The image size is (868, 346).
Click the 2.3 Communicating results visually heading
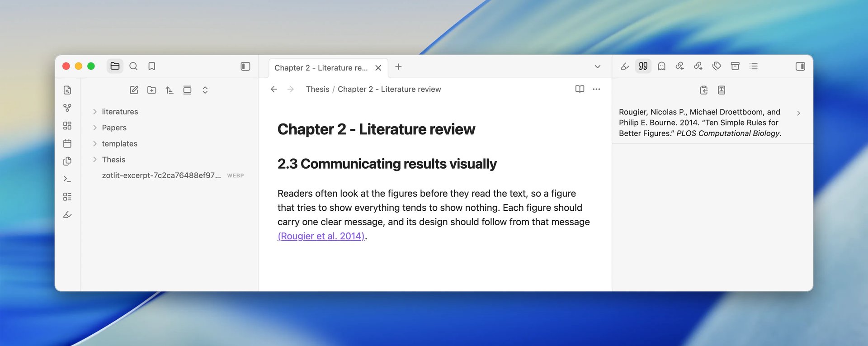tap(387, 164)
